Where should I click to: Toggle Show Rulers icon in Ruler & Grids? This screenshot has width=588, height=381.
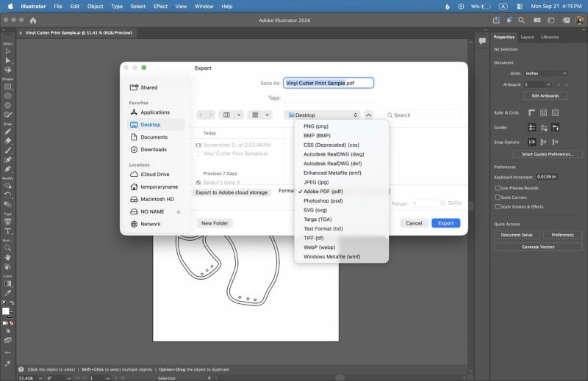pyautogui.click(x=531, y=113)
